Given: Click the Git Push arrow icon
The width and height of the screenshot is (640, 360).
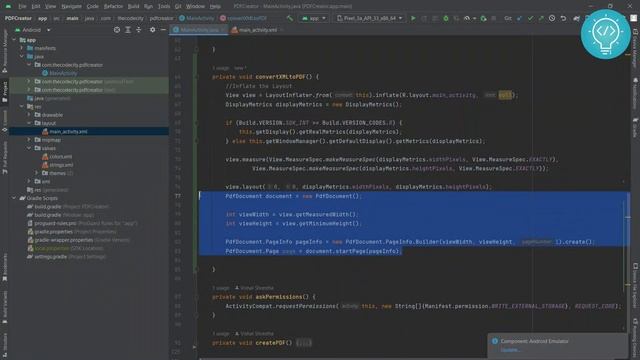Looking at the screenshot, I should click(541, 18).
